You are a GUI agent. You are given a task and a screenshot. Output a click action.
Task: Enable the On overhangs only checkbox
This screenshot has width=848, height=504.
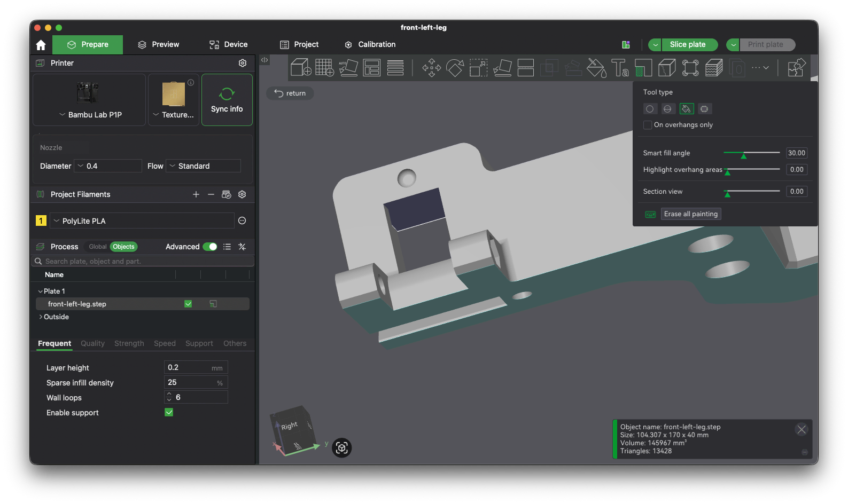(x=648, y=125)
